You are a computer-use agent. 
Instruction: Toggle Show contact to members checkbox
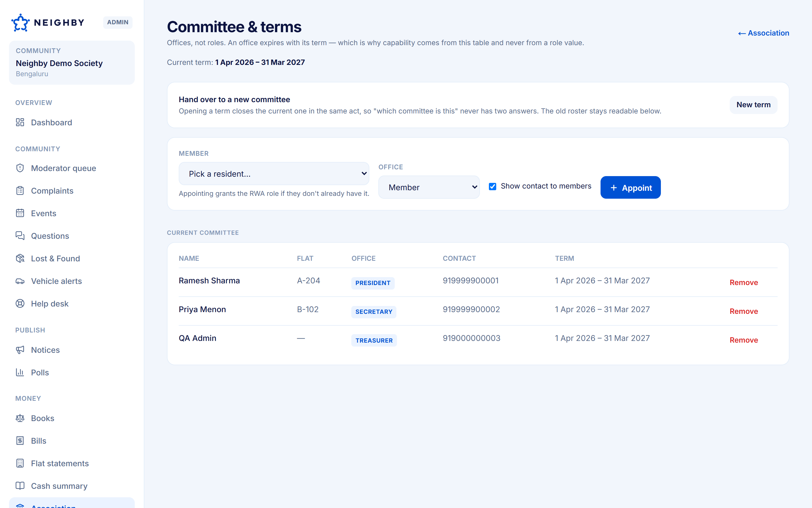492,186
